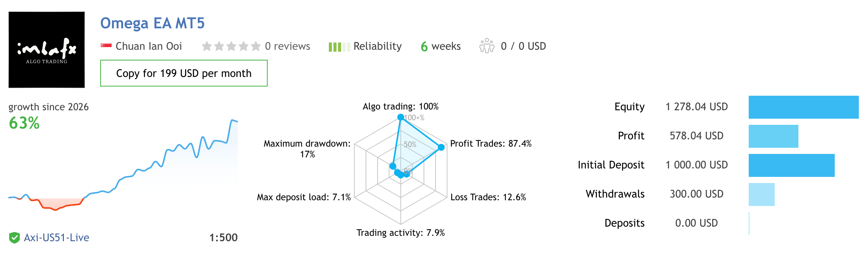Click the green Reliability bars icon
The height and width of the screenshot is (268, 868).
[x=339, y=47]
